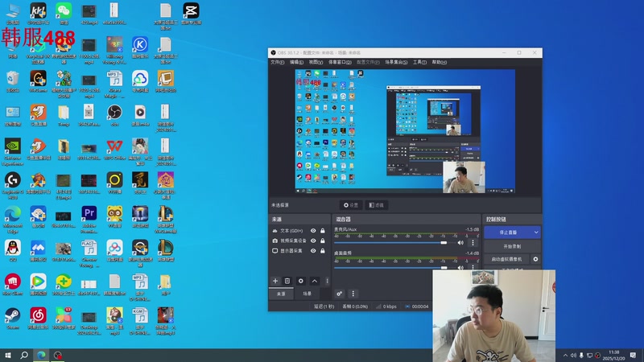644x362 pixels.
Task: Mute the Mic/Aux channel speaker
Action: (460, 243)
